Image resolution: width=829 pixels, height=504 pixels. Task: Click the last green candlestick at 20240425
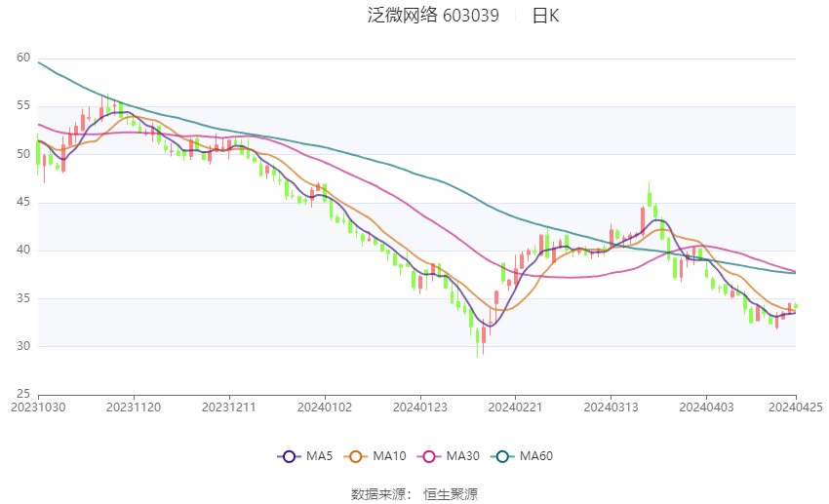click(796, 306)
